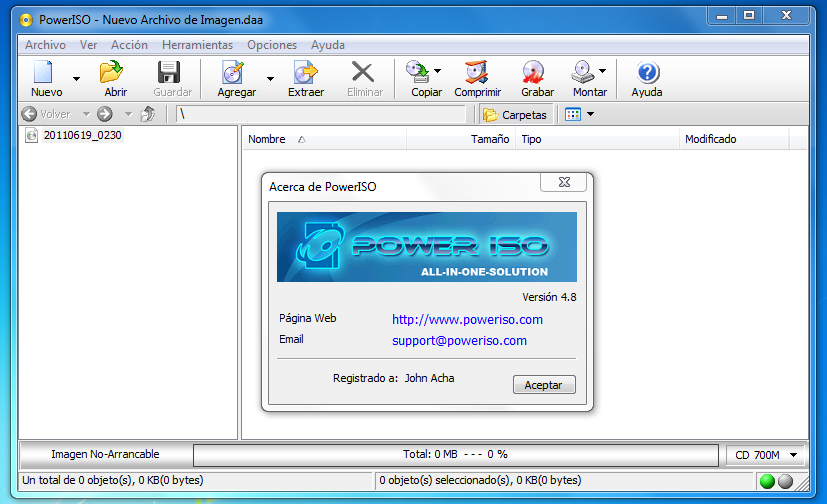Click the Imagen No-Arrancable status button
827x504 pixels.
(x=105, y=454)
